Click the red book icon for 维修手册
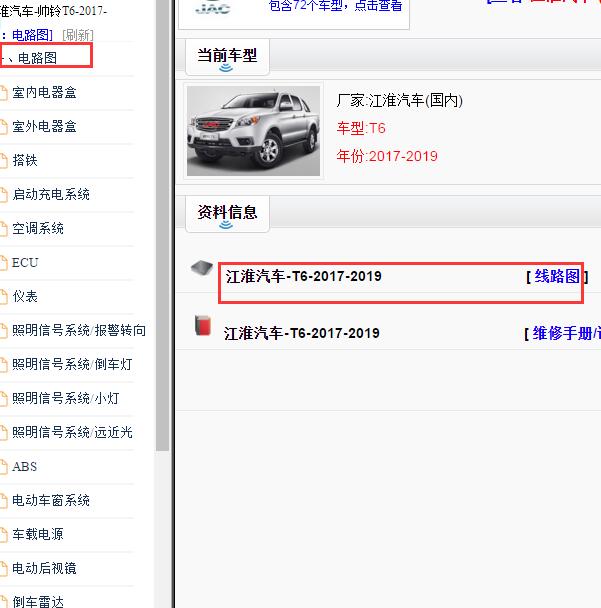Screen dimensions: 601x608 (203, 325)
